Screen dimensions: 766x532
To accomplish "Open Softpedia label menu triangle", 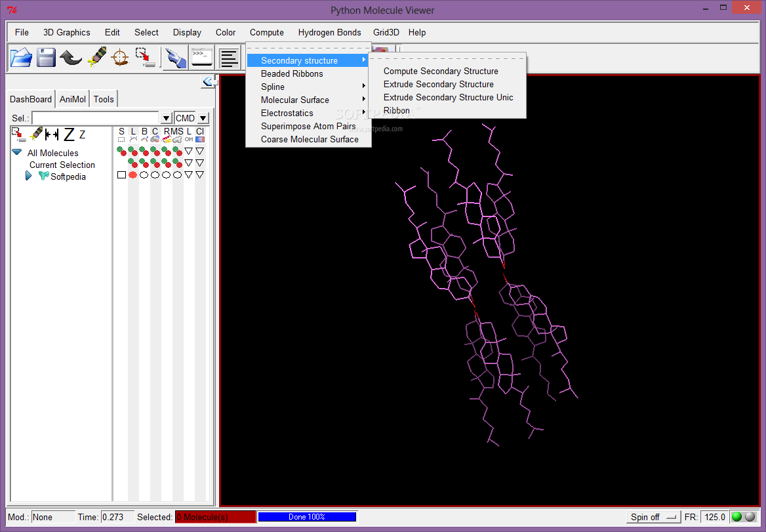I will point(189,175).
